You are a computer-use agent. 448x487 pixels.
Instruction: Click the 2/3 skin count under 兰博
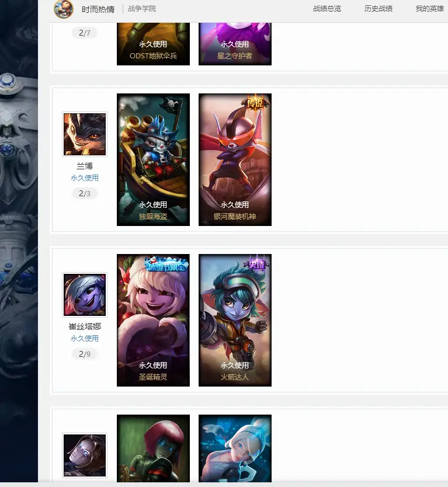point(85,193)
